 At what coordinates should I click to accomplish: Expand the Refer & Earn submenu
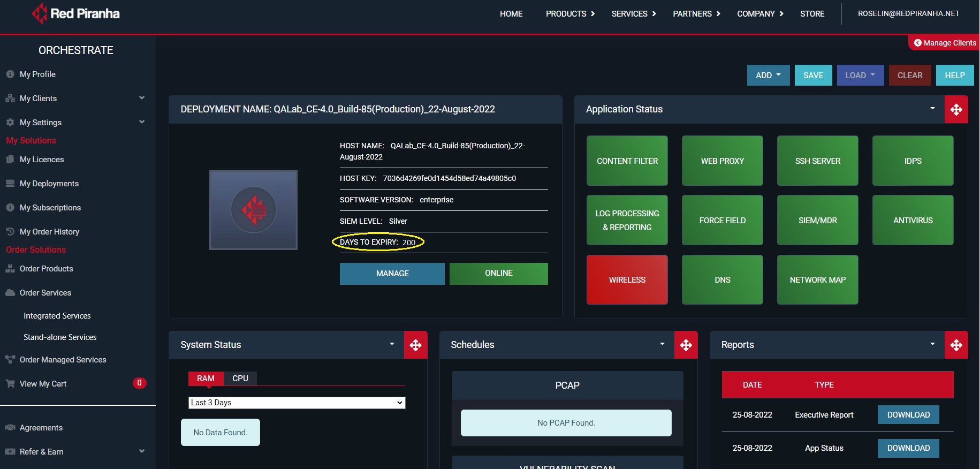(142, 451)
